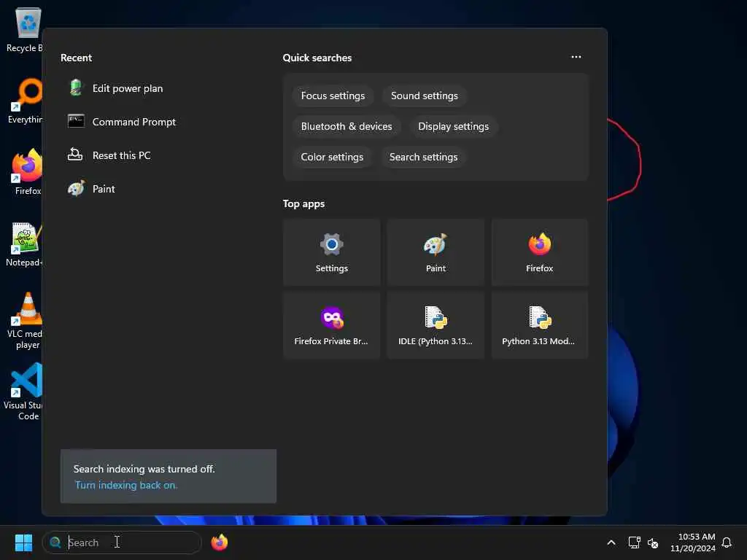Launch Firefox tile in Top apps
The image size is (747, 560).
coord(539,252)
